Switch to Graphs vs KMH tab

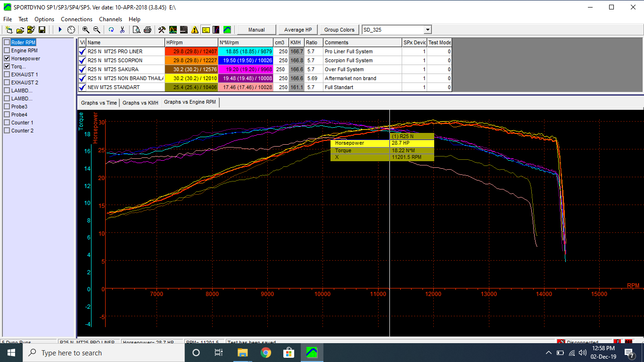coord(140,103)
